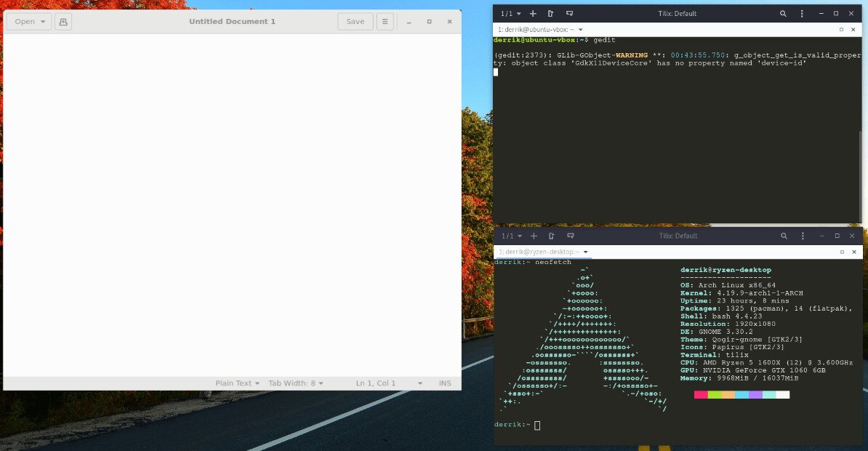Expand the Plain Text language dropdown
Image resolution: width=868 pixels, height=451 pixels.
coord(237,383)
